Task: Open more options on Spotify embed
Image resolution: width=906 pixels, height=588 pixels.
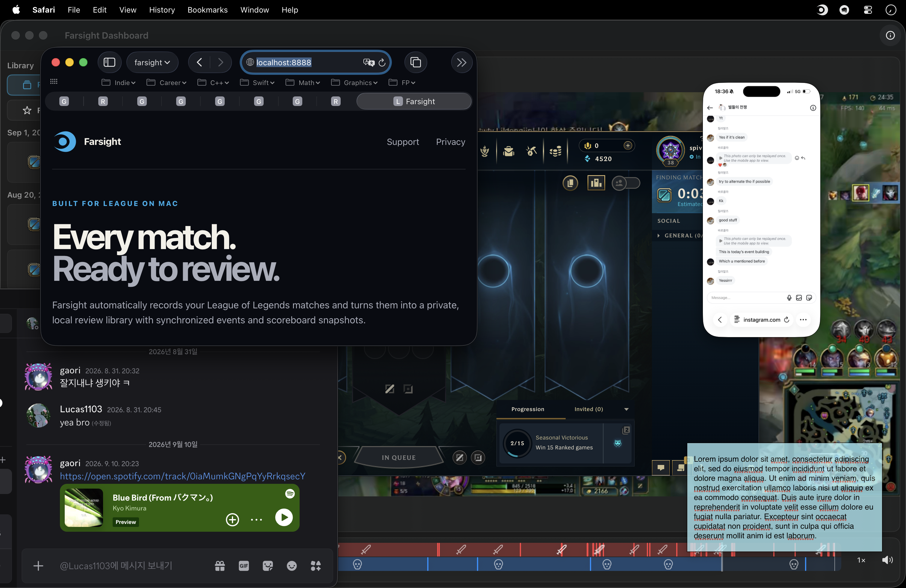Action: point(256,519)
